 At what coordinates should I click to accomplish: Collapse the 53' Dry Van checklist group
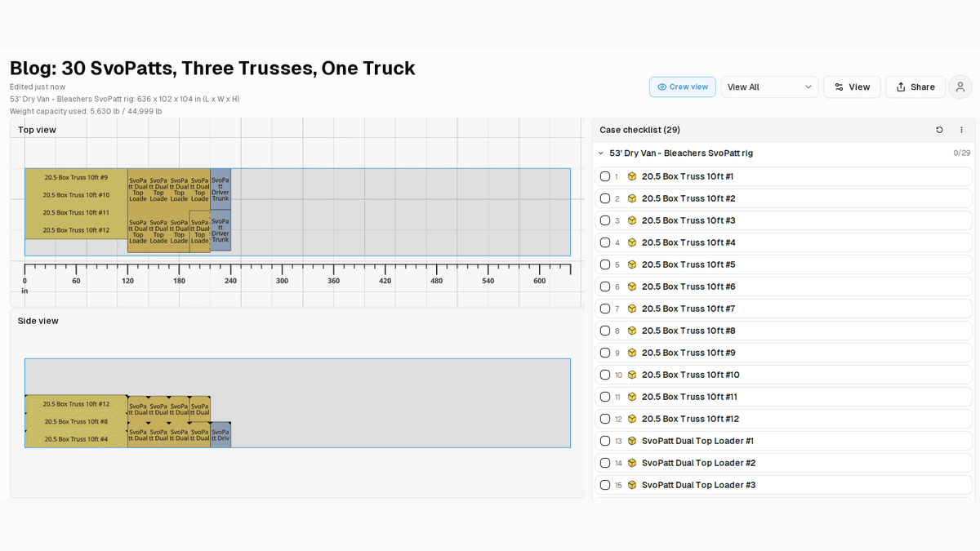point(601,153)
